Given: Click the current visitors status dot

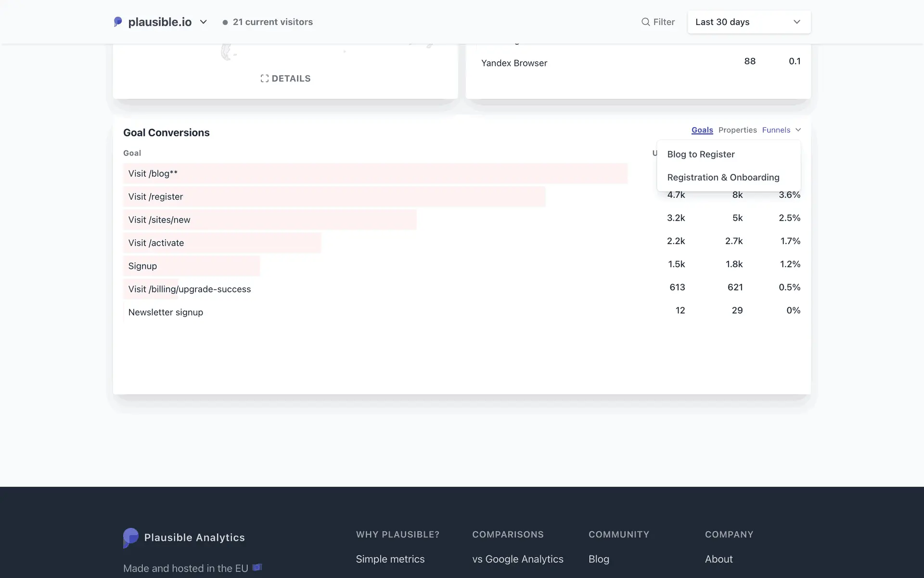Looking at the screenshot, I should pyautogui.click(x=225, y=22).
